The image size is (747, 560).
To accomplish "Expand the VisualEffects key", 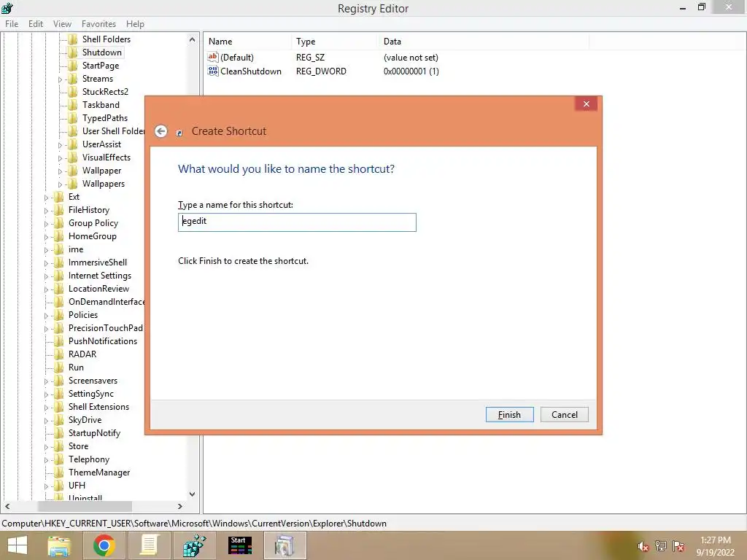I will pyautogui.click(x=60, y=157).
